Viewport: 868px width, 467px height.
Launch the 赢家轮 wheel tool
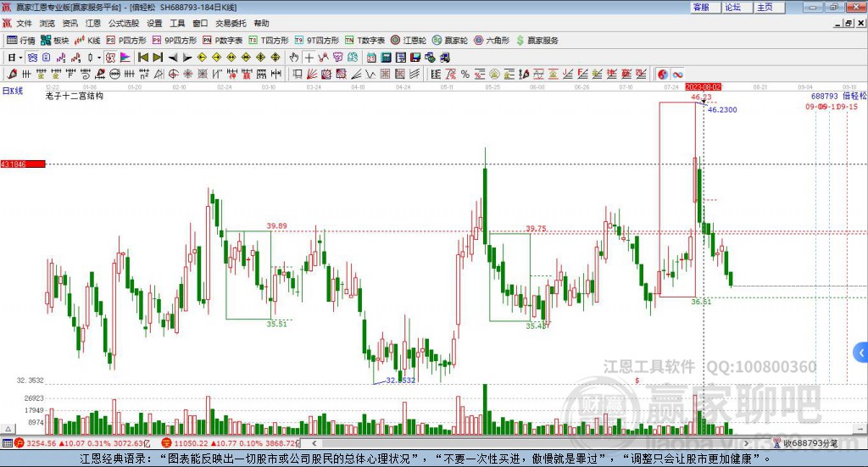(450, 41)
